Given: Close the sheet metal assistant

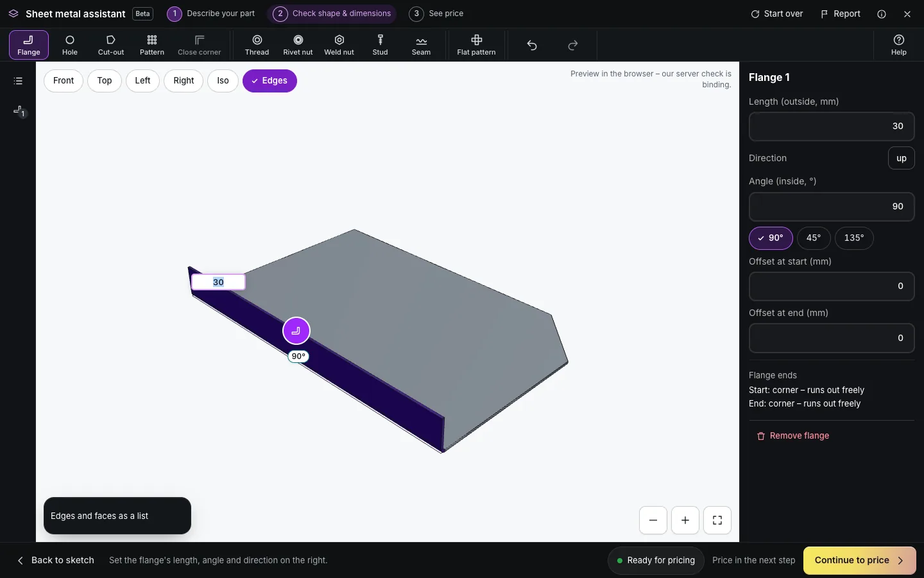Looking at the screenshot, I should [907, 13].
